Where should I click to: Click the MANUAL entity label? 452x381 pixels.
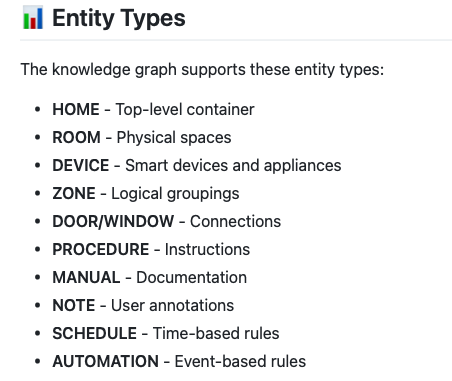point(86,278)
